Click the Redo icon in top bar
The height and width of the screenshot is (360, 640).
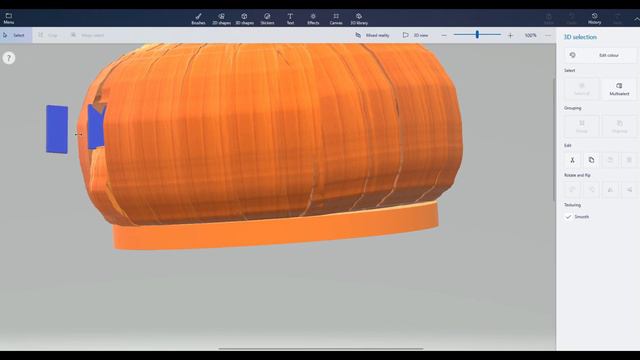pyautogui.click(x=617, y=18)
